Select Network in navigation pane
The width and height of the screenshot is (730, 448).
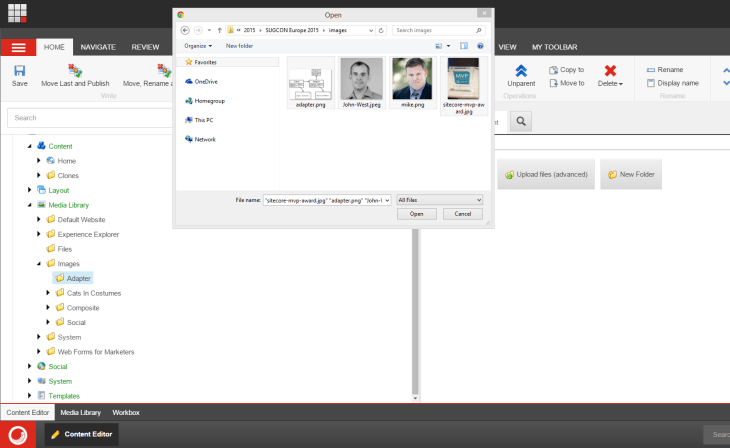pos(200,139)
